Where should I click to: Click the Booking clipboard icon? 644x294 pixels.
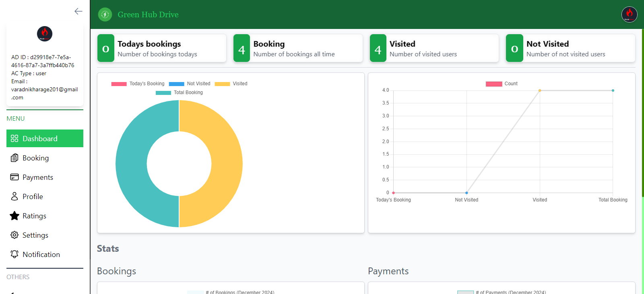click(14, 158)
